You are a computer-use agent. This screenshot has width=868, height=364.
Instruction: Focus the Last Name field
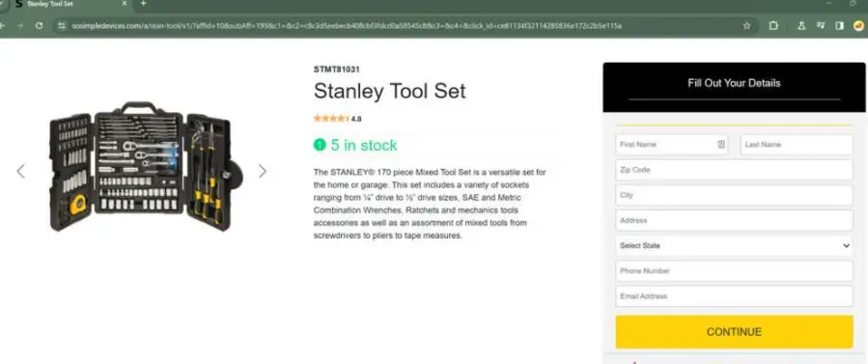797,145
